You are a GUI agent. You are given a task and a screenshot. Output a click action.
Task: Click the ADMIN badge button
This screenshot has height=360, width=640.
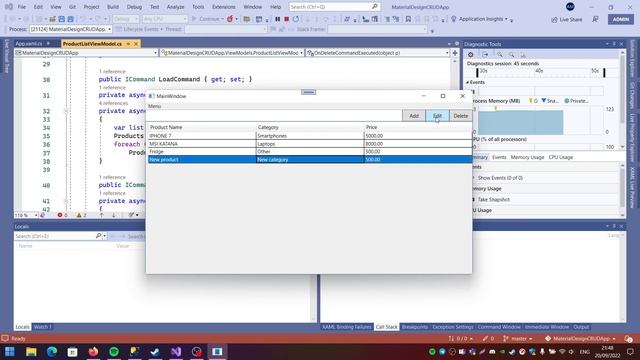pos(621,19)
